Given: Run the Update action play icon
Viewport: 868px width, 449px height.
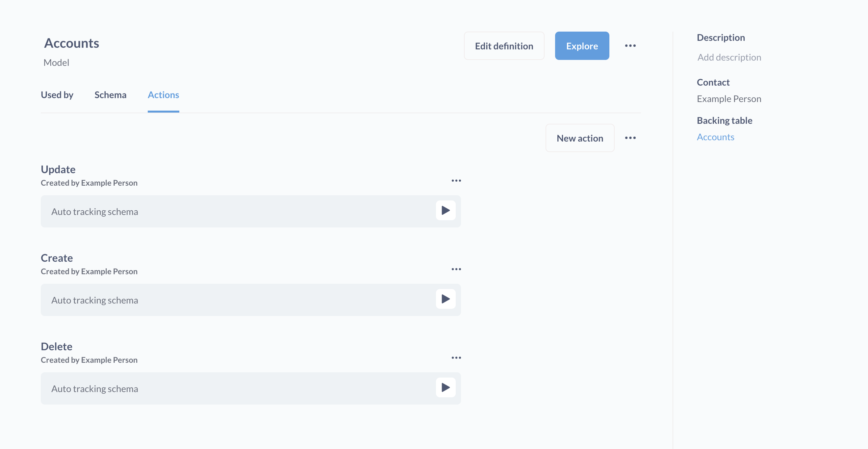Looking at the screenshot, I should point(446,211).
